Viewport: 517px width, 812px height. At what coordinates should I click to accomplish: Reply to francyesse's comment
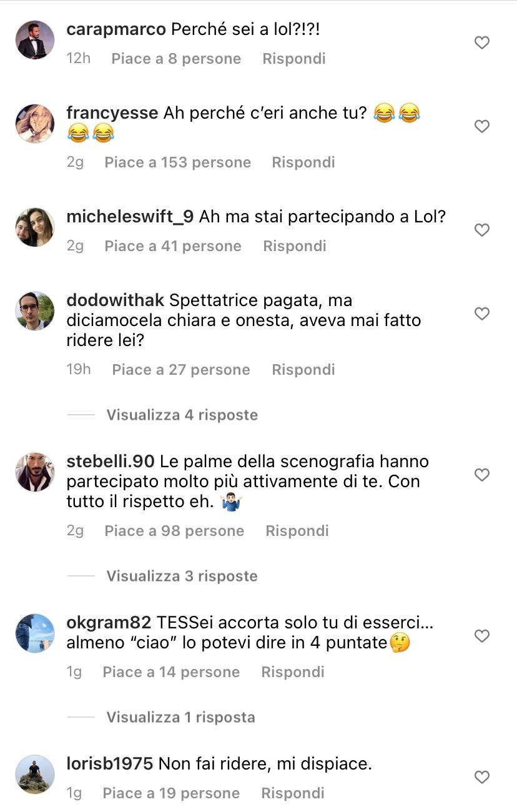click(303, 162)
